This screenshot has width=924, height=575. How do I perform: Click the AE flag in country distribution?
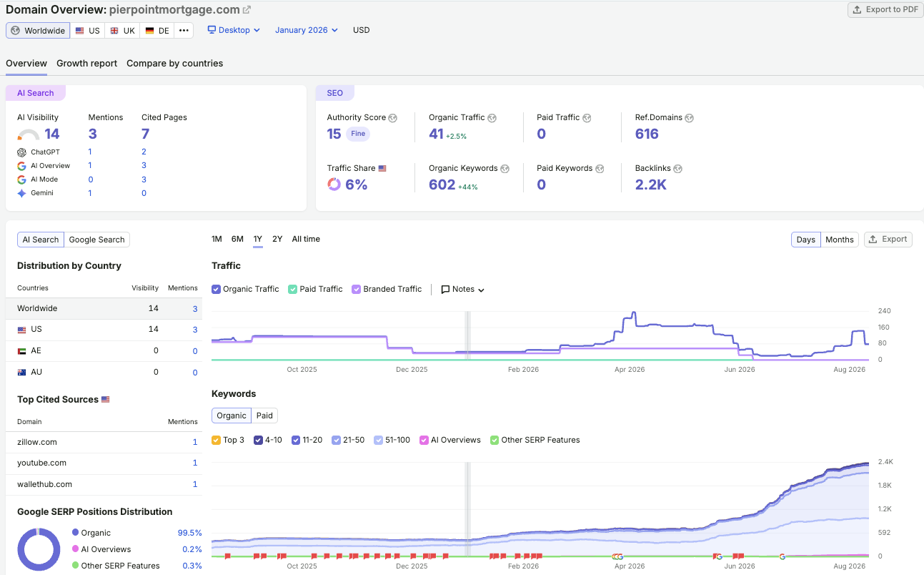pyautogui.click(x=21, y=351)
